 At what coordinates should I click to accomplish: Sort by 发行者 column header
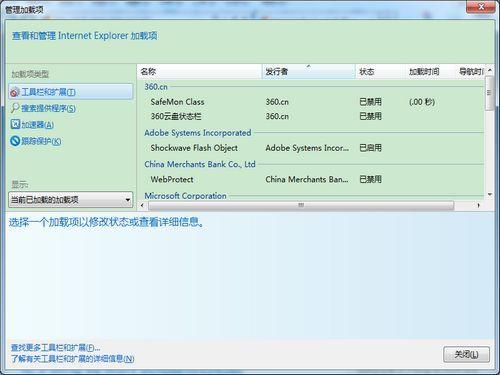tap(309, 71)
